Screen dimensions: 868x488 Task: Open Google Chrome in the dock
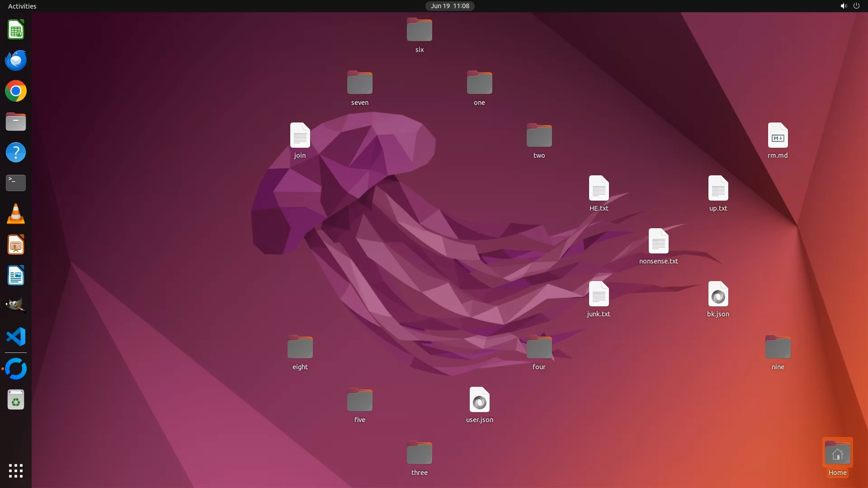point(16,91)
